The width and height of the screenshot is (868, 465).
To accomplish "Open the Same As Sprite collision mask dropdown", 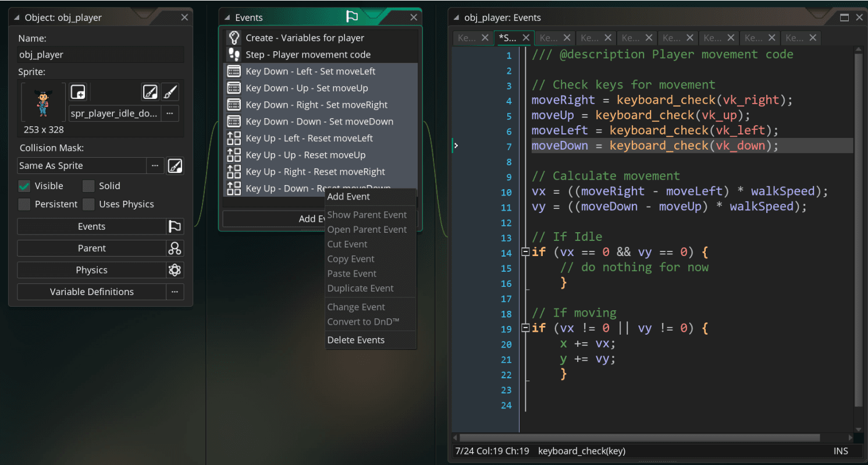I will (81, 166).
